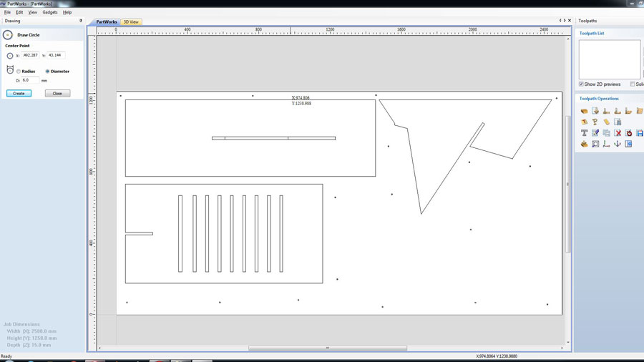
Task: Click tab scroll left arrow
Action: coord(560,21)
